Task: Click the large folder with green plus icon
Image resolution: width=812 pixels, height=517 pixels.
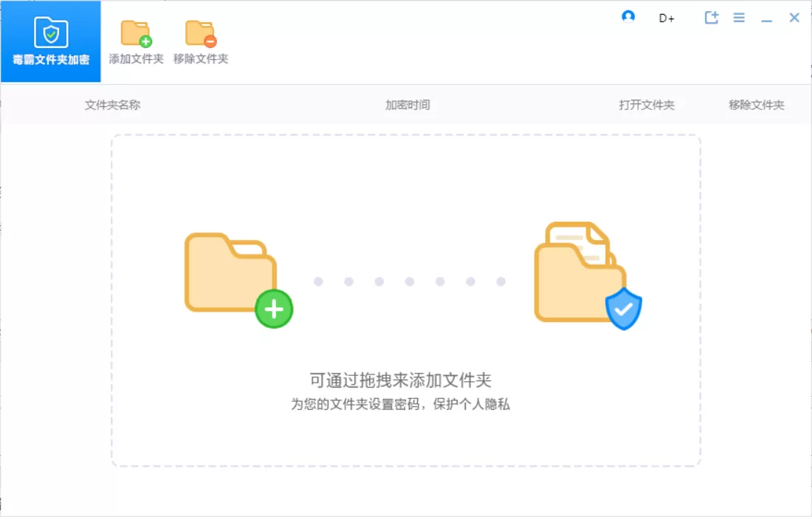Action: coord(238,280)
